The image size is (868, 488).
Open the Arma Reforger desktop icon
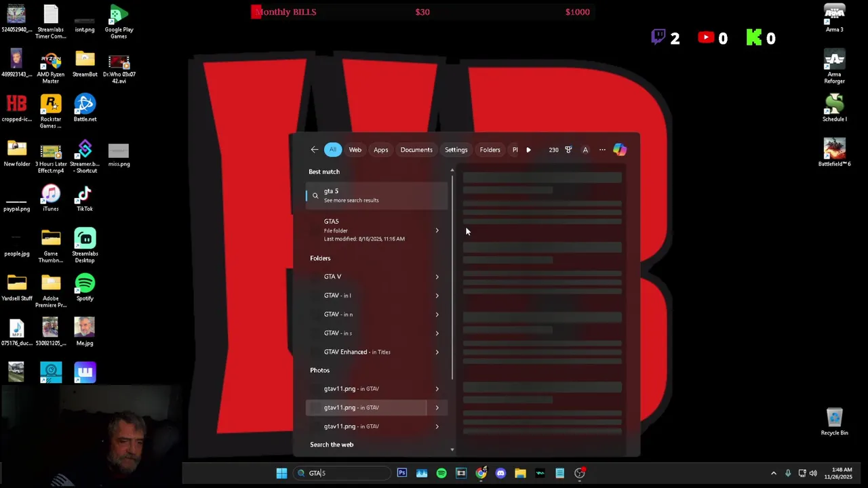pyautogui.click(x=834, y=66)
